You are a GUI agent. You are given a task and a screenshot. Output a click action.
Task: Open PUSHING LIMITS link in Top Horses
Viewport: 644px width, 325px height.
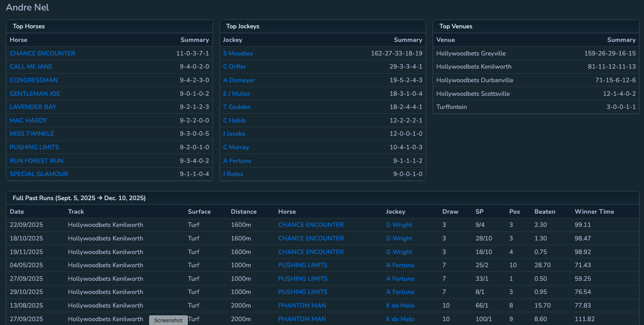tap(34, 147)
